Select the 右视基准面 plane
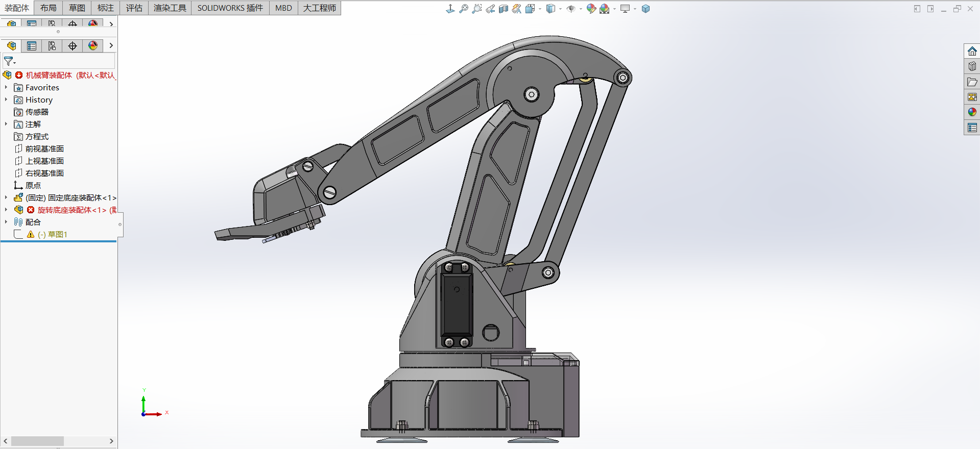The image size is (980, 449). point(44,173)
